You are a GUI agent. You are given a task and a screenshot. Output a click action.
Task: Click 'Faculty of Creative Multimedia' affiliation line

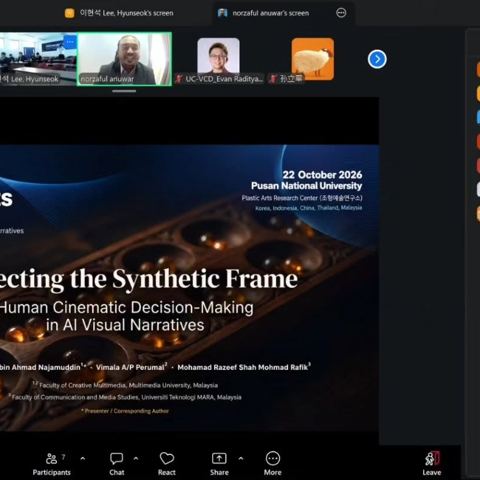tap(125, 385)
